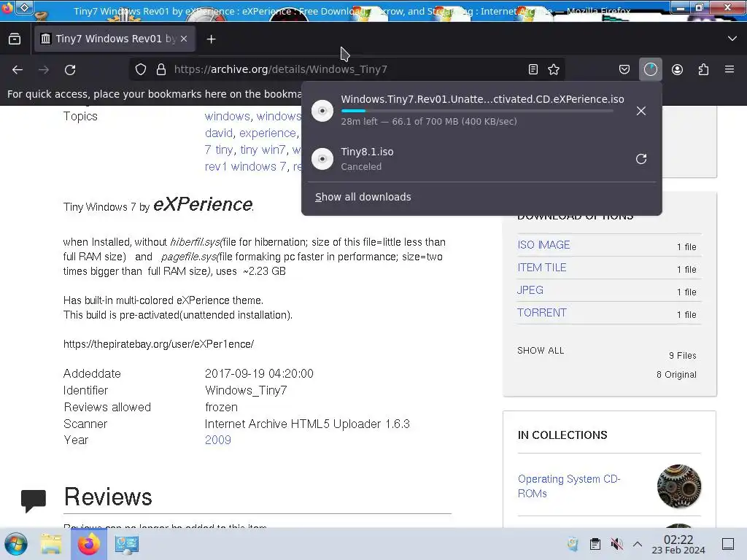Click the muted volume tray icon
Viewport: 747px width, 560px height.
(x=616, y=544)
